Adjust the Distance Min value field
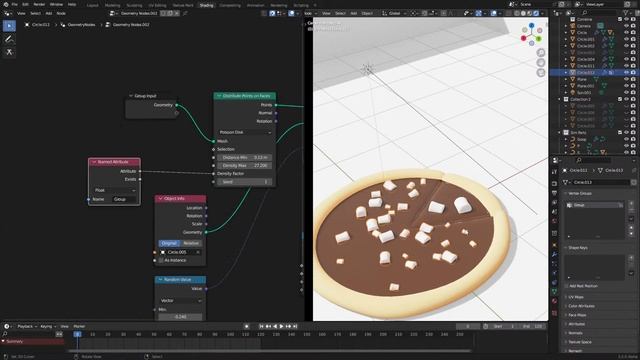Viewport: 640px width, 360px height. tap(244, 157)
